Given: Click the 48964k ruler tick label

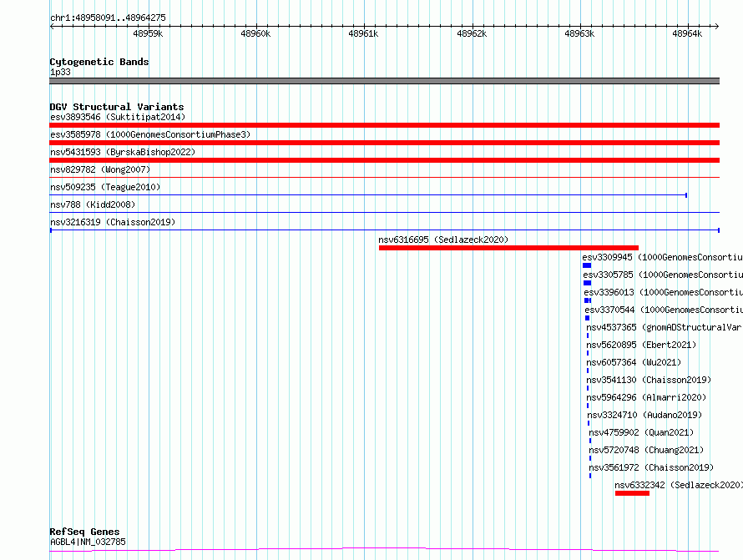Looking at the screenshot, I should click(687, 33).
